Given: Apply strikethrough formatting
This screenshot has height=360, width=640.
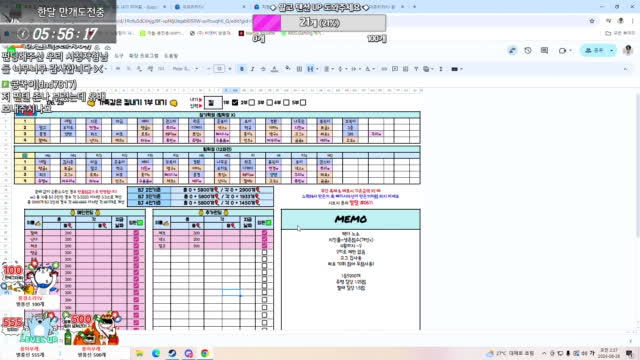Looking at the screenshot, I should tap(263, 69).
